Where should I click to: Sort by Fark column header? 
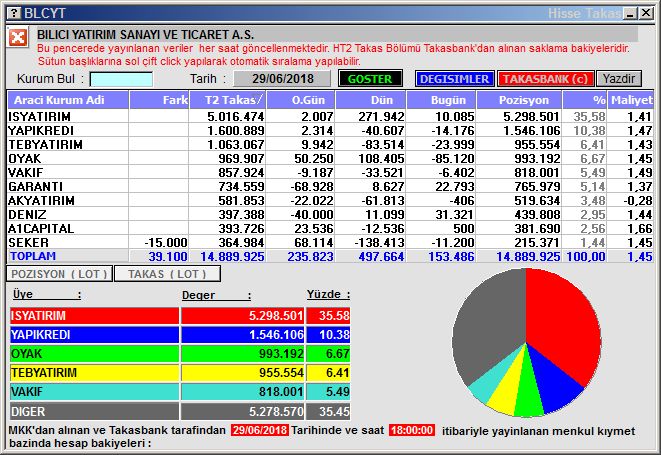pyautogui.click(x=159, y=100)
